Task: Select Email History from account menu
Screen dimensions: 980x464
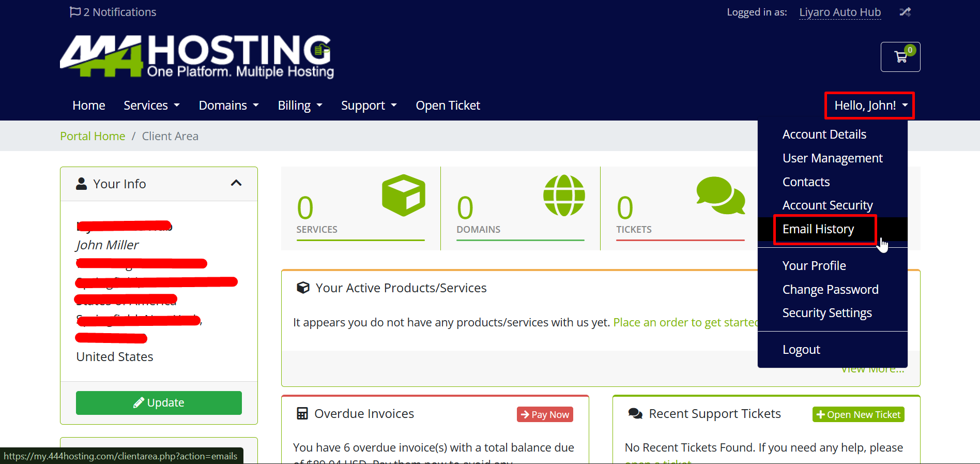Action: 818,229
